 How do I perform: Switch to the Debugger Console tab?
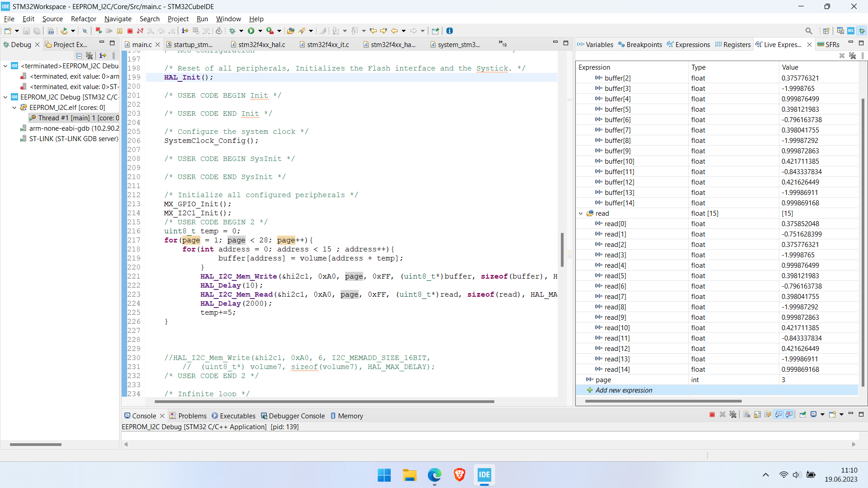point(293,416)
